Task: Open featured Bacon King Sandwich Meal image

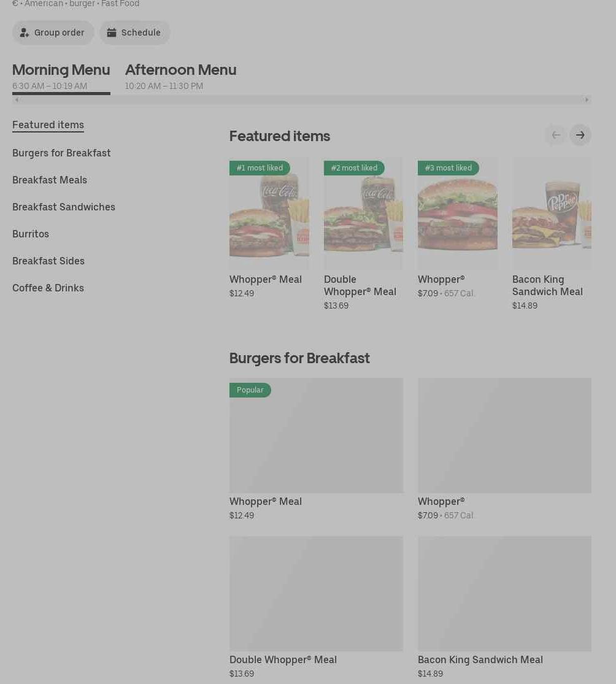Action: click(551, 215)
